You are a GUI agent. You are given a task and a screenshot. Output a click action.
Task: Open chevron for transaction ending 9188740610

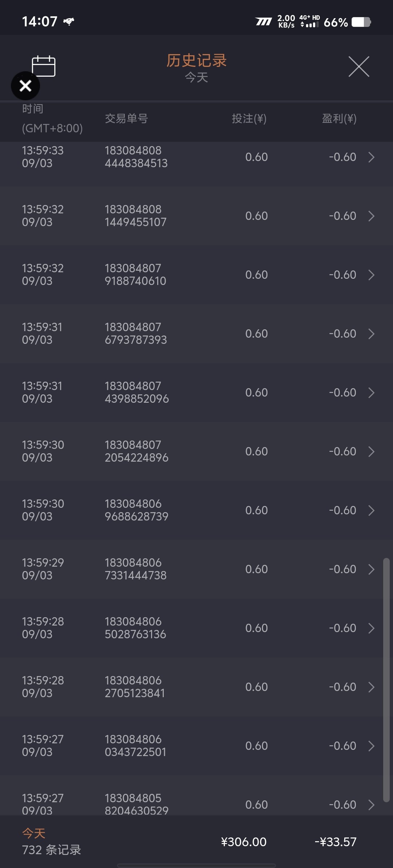coord(371,275)
